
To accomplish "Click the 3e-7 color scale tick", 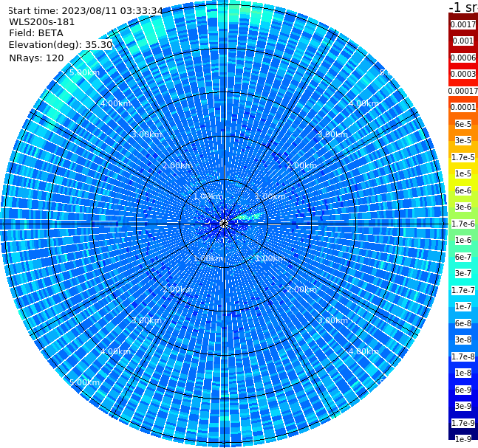I will point(463,273).
